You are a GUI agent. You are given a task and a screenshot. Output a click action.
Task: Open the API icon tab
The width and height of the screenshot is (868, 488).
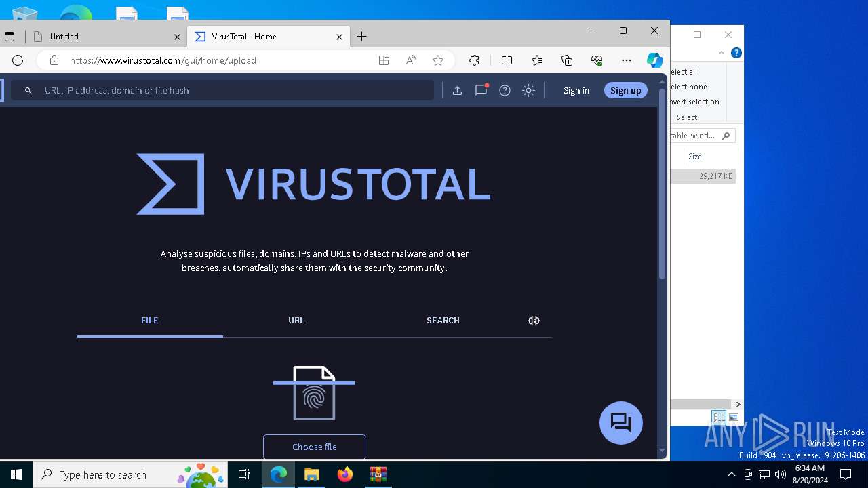pyautogui.click(x=534, y=321)
